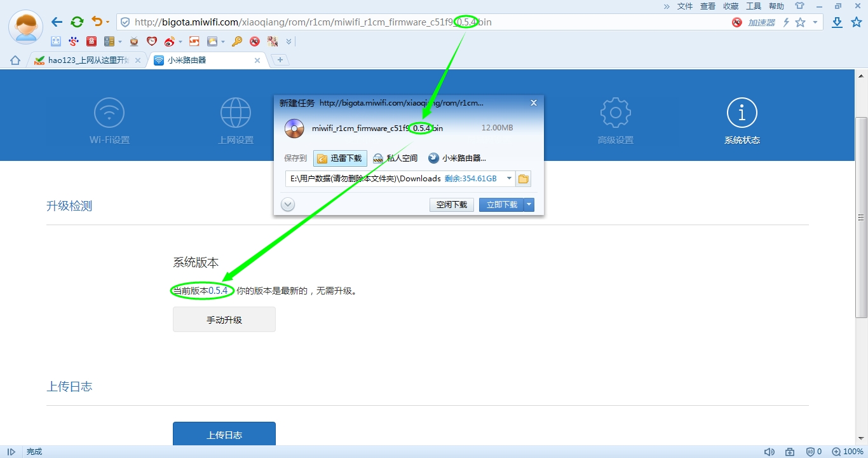
Task: Select 迅雷下载 as the save destination
Action: (340, 158)
